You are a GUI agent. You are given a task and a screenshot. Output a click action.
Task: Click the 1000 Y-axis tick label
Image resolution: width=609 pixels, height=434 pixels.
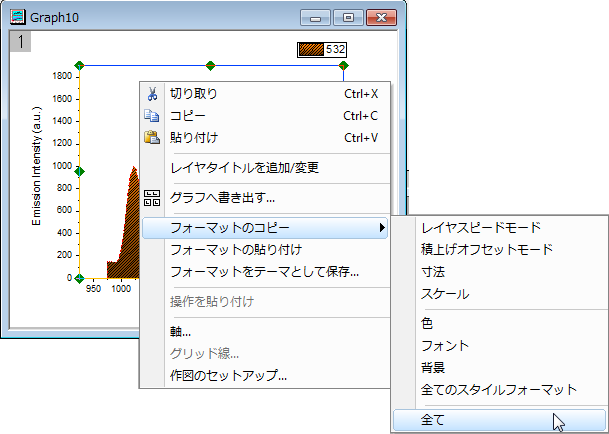point(62,166)
